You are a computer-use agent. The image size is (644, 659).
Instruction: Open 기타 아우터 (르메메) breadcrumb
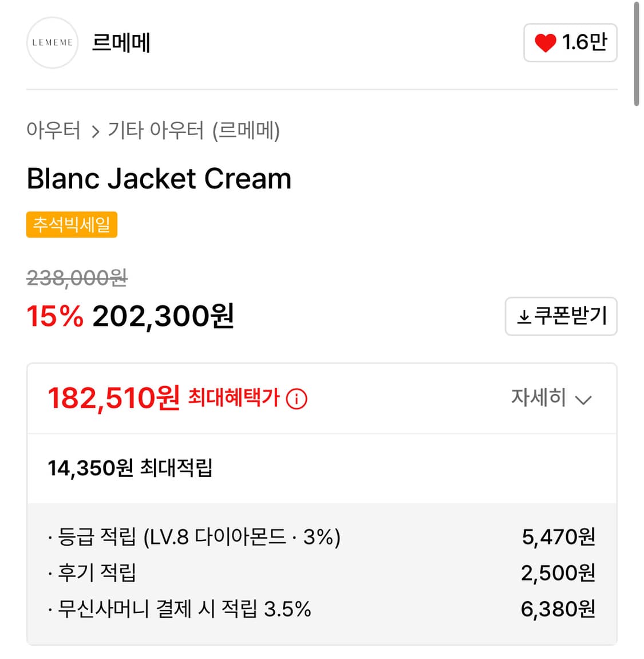193,131
